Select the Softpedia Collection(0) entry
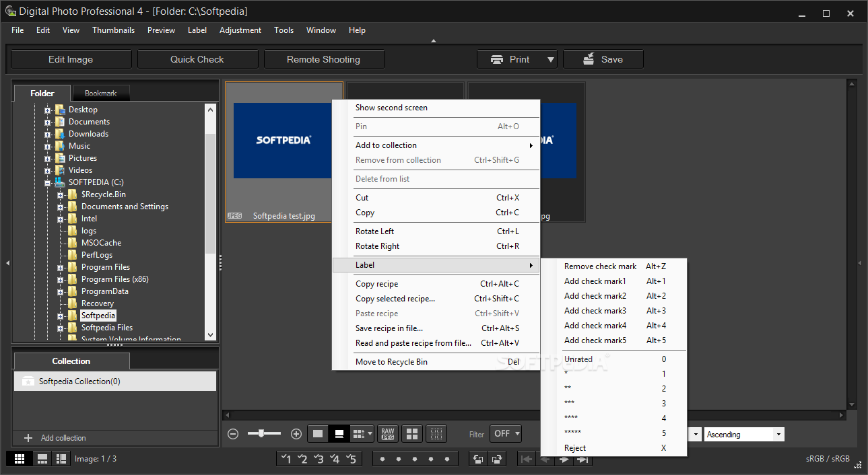Viewport: 868px width, 475px height. (115, 381)
